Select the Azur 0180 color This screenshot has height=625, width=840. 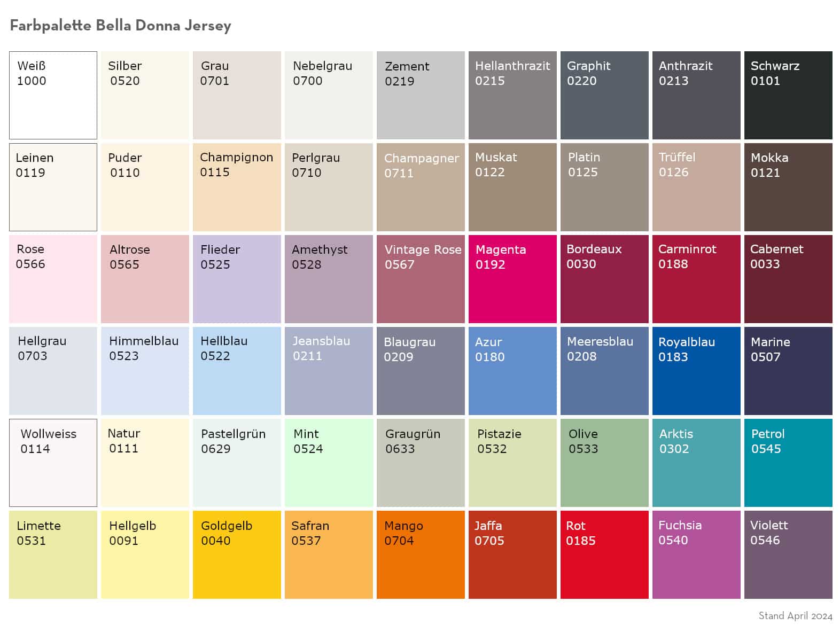pyautogui.click(x=512, y=371)
